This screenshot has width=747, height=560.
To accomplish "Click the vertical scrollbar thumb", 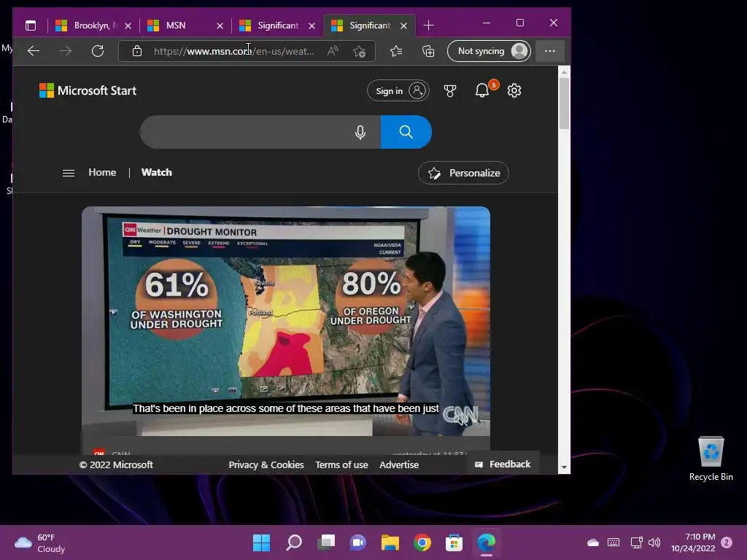I will click(564, 104).
